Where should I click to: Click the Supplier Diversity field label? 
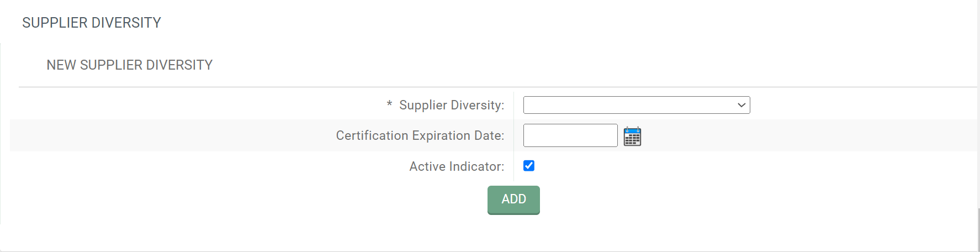click(x=452, y=105)
